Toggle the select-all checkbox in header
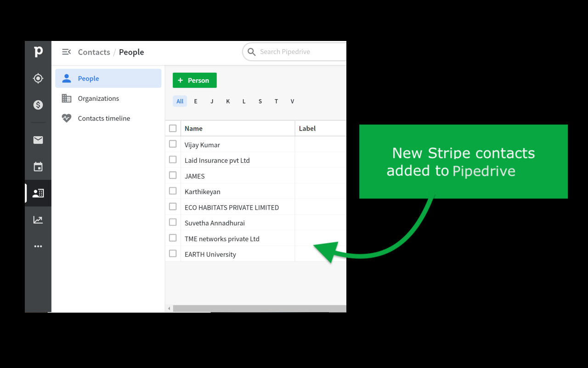 tap(173, 128)
